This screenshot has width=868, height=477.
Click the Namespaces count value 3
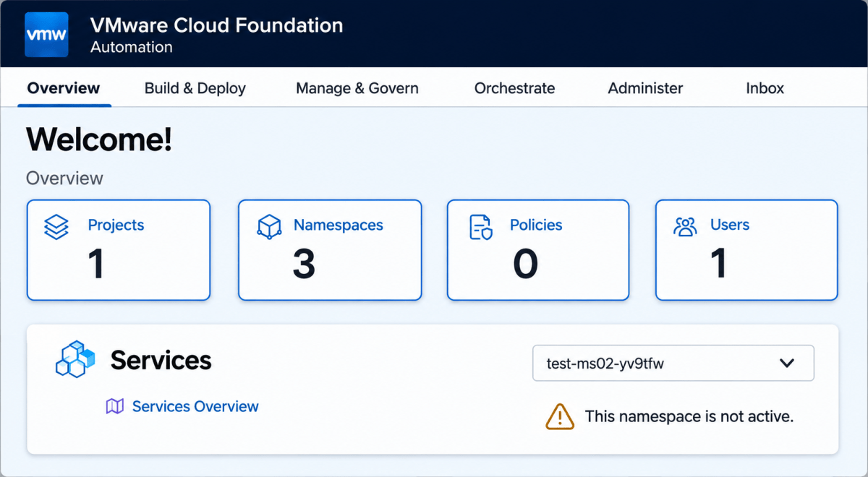304,264
